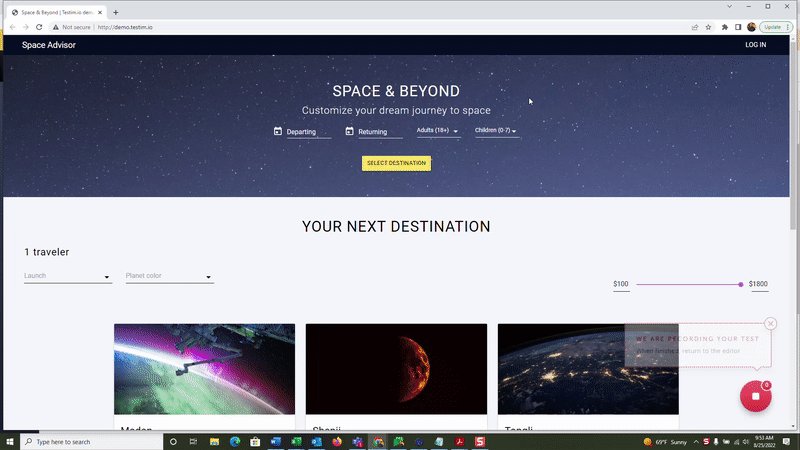The width and height of the screenshot is (800, 450).
Task: Click the Cortana circle on the taskbar
Action: (173, 441)
